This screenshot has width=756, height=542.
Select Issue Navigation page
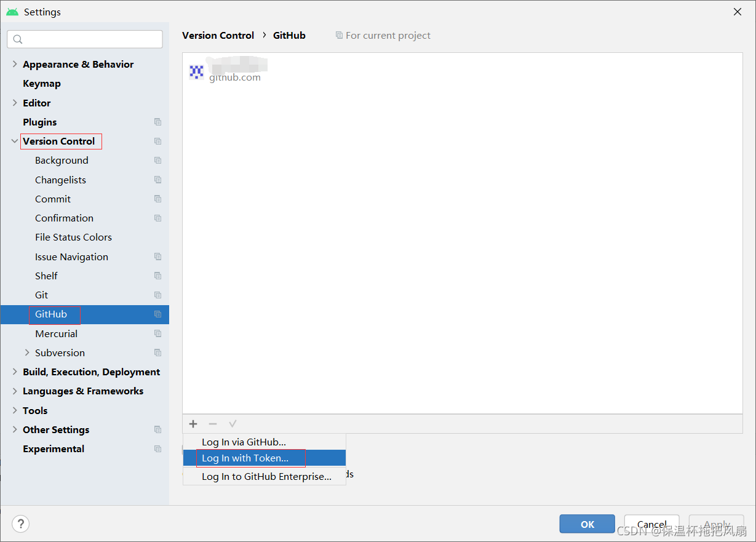[x=71, y=257]
